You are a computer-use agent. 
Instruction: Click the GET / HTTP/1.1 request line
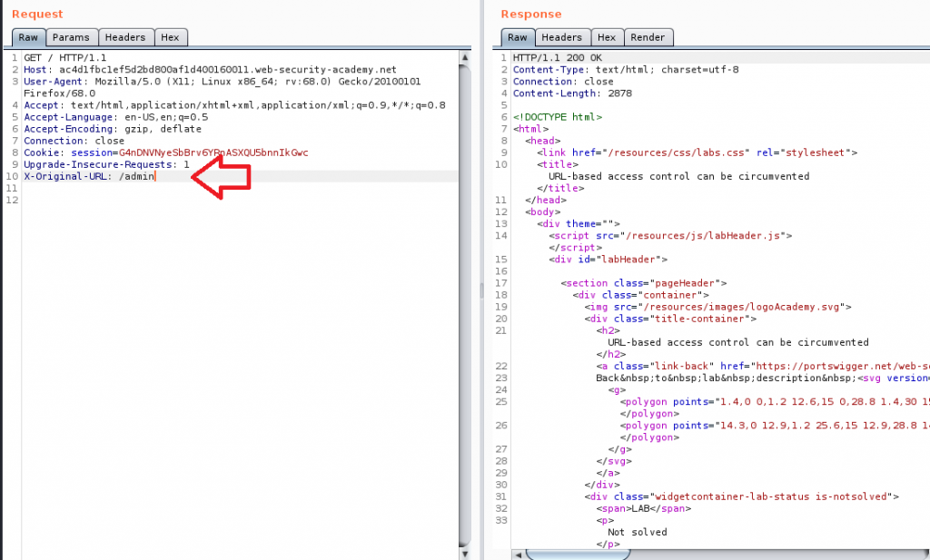click(x=65, y=58)
